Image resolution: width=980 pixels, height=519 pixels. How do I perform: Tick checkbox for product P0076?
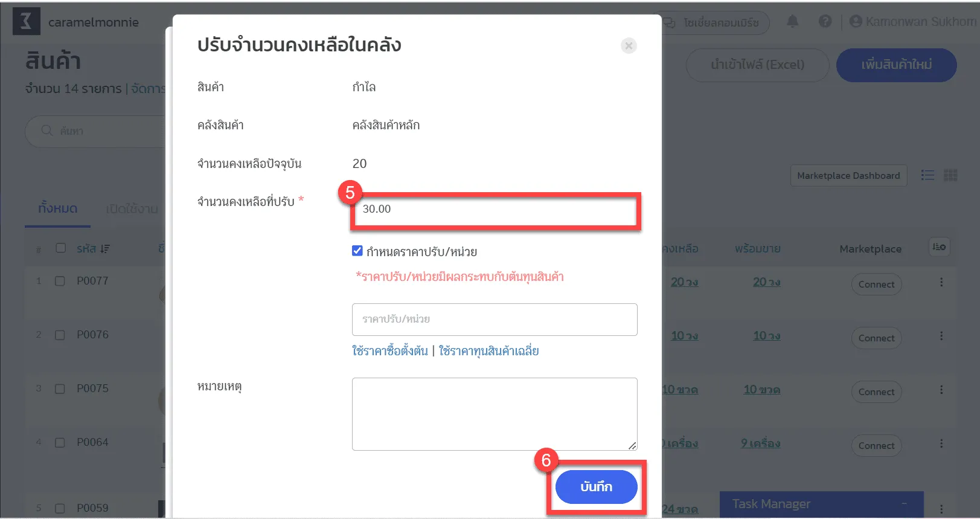pos(60,335)
